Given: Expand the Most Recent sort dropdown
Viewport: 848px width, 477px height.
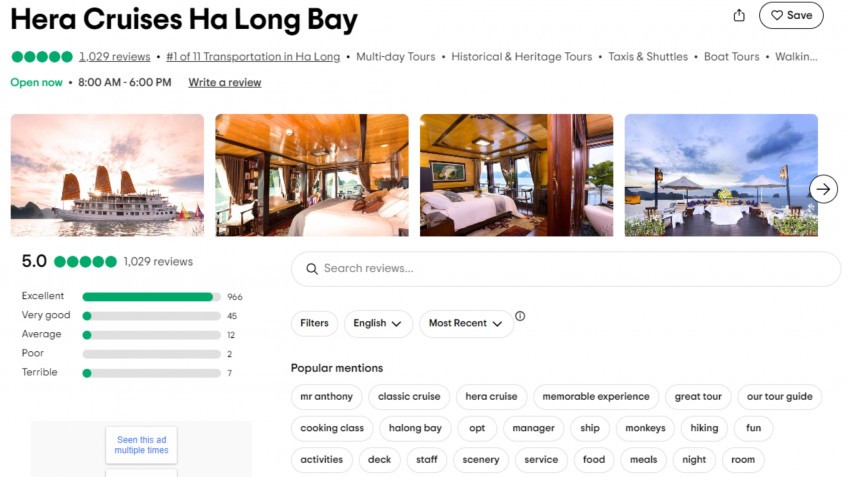Looking at the screenshot, I should click(x=465, y=323).
